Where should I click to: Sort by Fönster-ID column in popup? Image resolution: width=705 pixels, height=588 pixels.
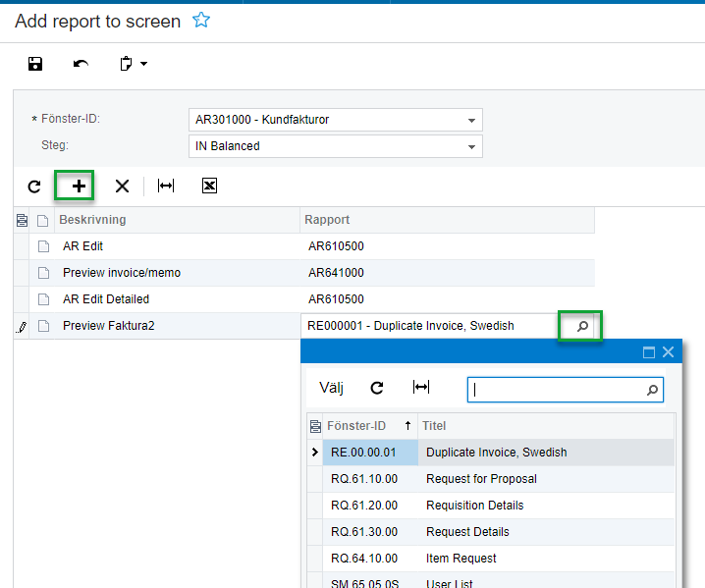coord(370,426)
